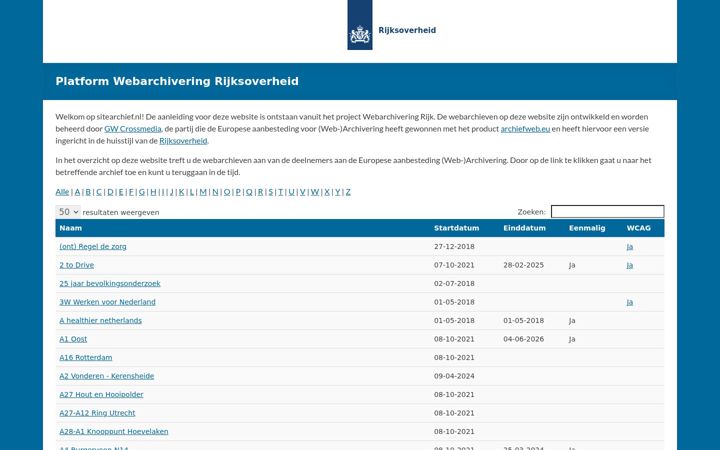Filter the list by letter R
Viewport: 720px width, 450px height.
click(x=260, y=192)
